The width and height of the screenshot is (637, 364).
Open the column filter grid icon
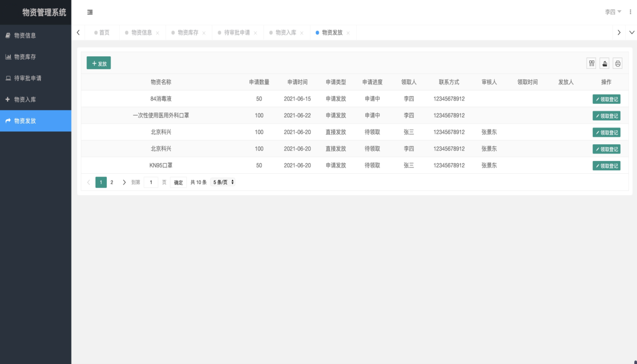coord(591,64)
